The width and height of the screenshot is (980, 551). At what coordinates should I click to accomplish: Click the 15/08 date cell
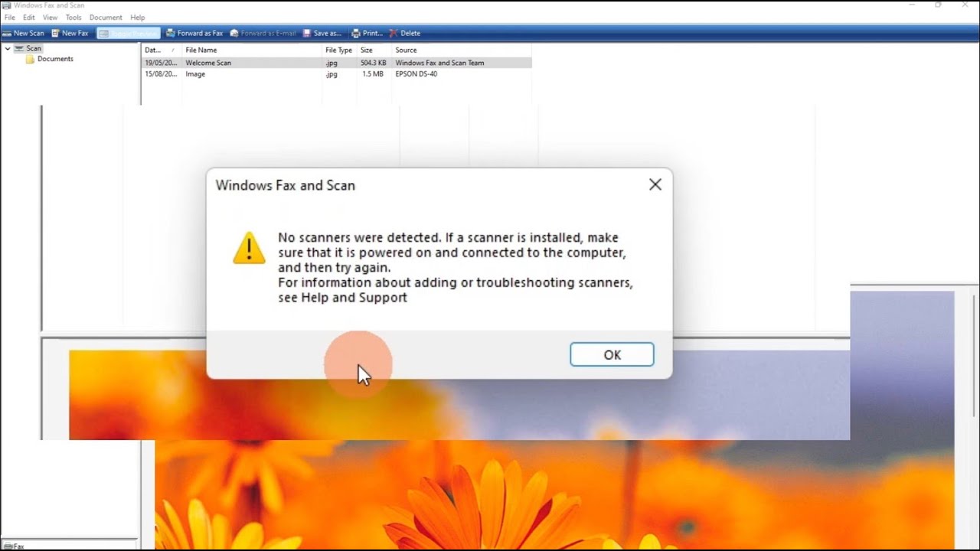[x=161, y=74]
